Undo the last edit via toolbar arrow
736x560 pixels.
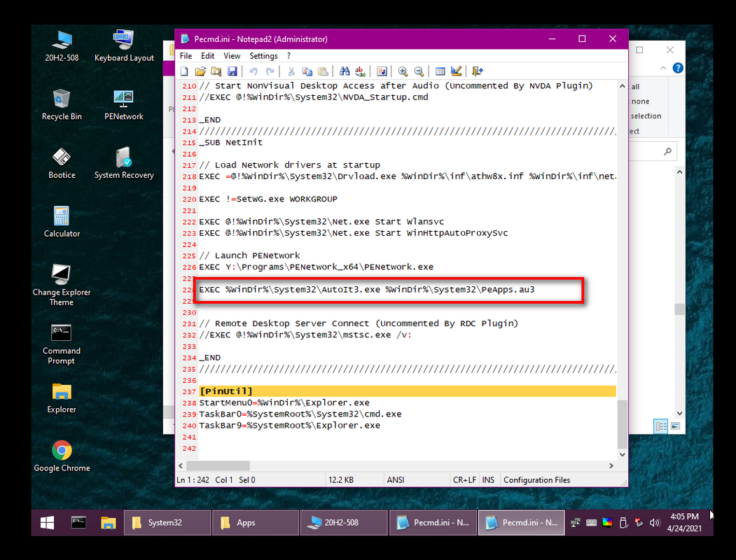pyautogui.click(x=254, y=71)
